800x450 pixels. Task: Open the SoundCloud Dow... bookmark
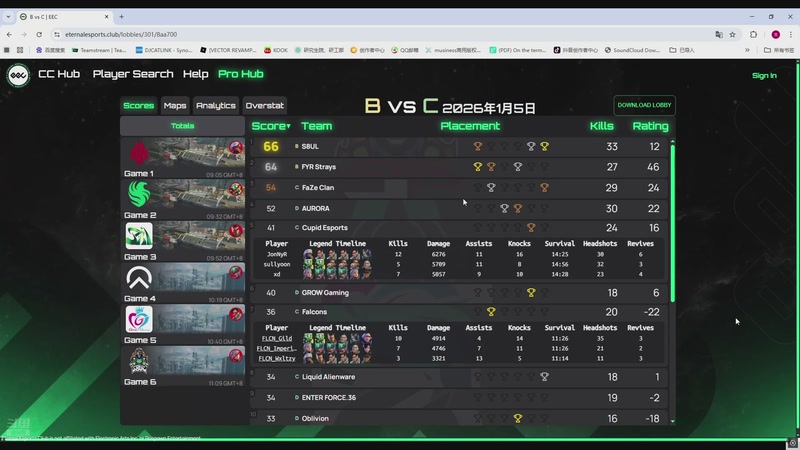pos(632,50)
